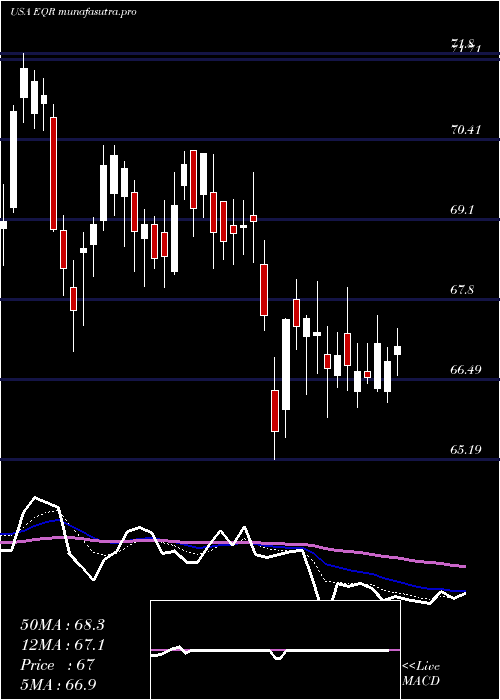Click the 'Price : 67' readout

click(57, 665)
